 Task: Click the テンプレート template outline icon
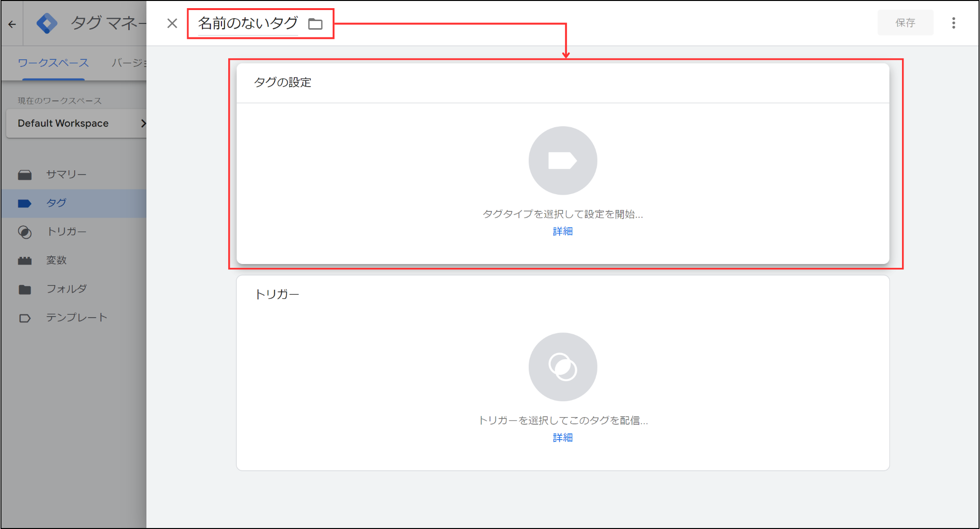[x=25, y=318]
